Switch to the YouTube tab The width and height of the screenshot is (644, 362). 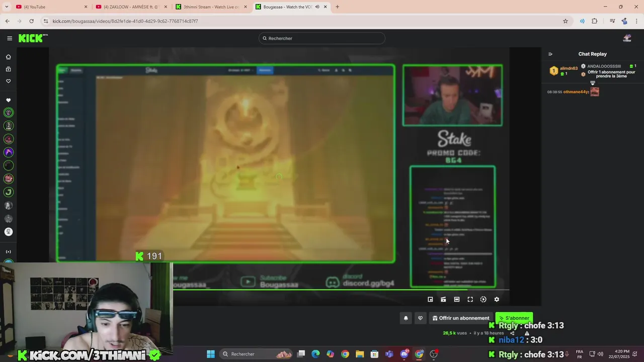[50, 7]
